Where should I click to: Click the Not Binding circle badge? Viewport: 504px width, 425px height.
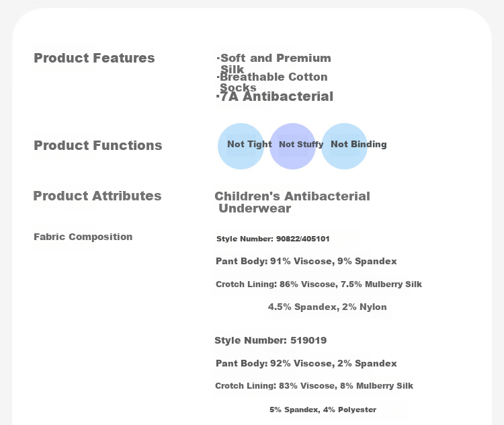(344, 146)
